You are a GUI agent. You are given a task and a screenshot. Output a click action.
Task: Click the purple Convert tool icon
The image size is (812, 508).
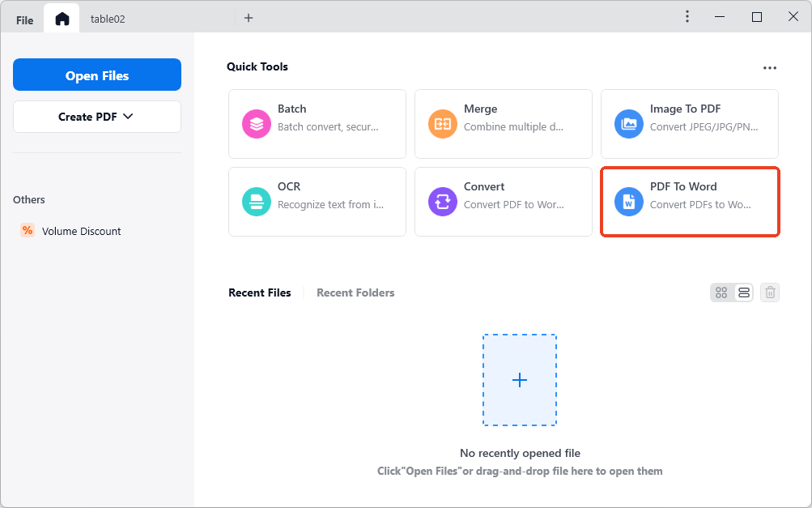tap(443, 202)
